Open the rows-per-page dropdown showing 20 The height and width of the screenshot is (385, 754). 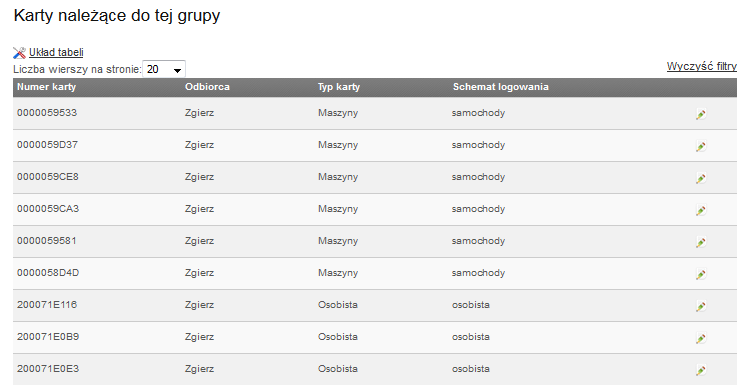pos(164,69)
